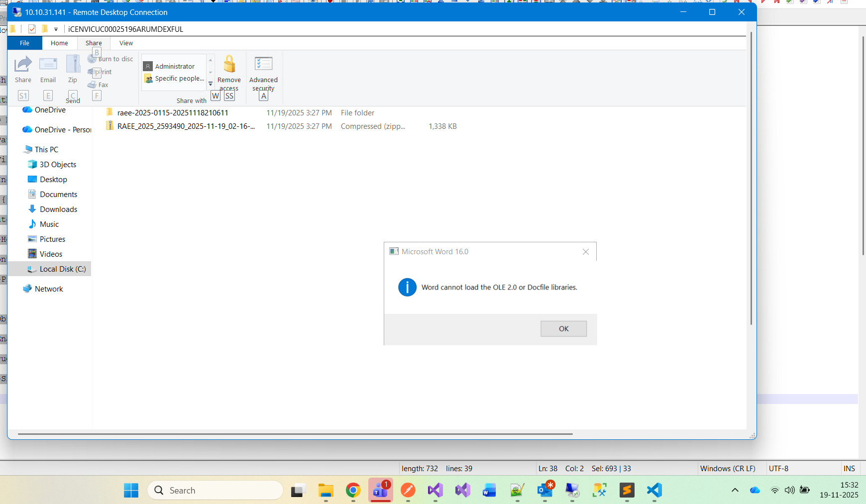Screen dimensions: 866x504
Task: Open Microsoft Teams from taskbar
Action: [x=381, y=491]
